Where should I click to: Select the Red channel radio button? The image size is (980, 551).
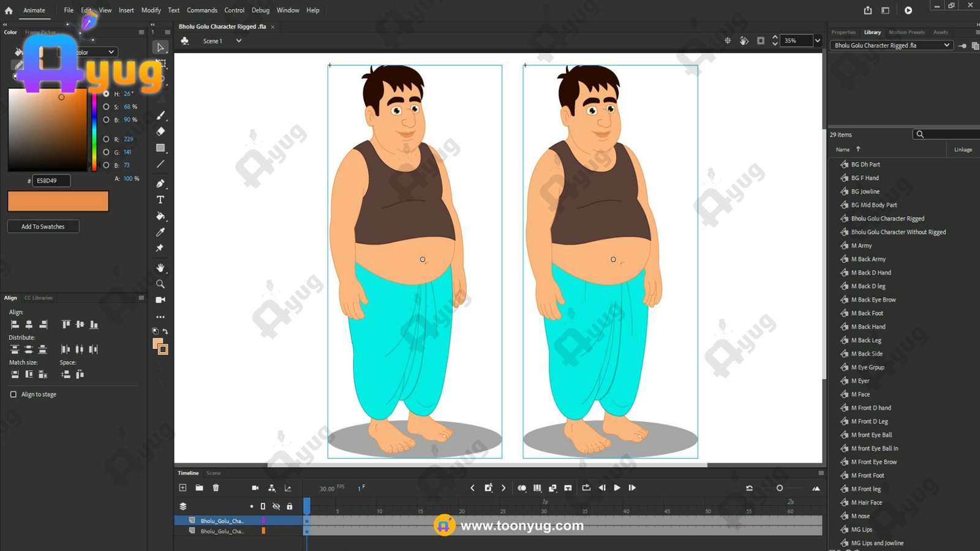107,139
